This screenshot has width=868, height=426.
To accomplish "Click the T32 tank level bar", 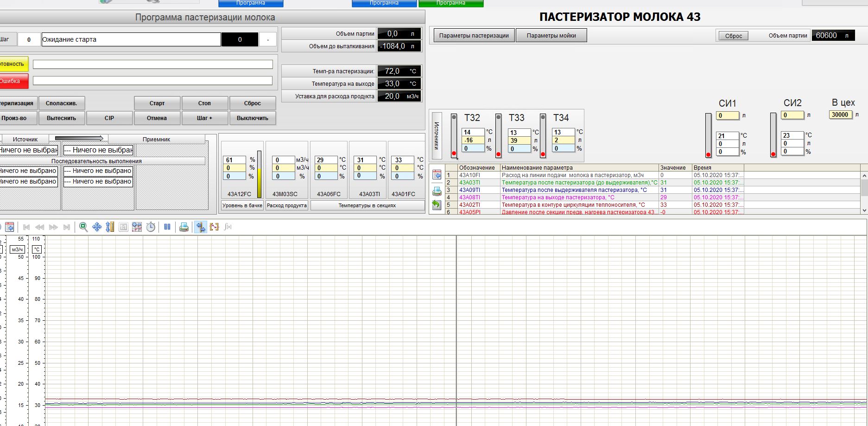I will (x=454, y=135).
